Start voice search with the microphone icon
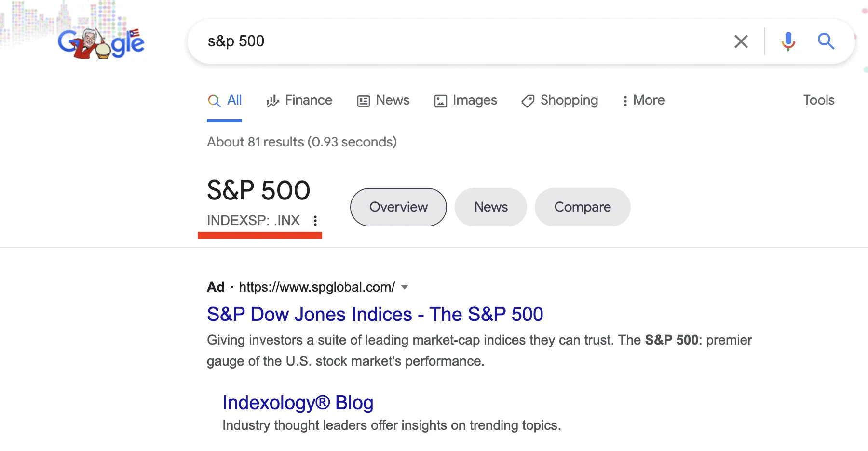 click(788, 41)
